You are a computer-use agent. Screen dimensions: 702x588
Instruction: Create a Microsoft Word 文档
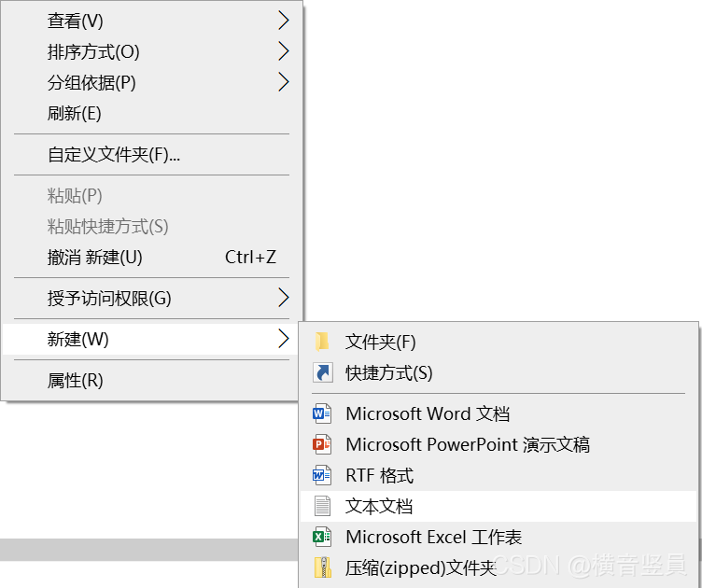click(498, 413)
